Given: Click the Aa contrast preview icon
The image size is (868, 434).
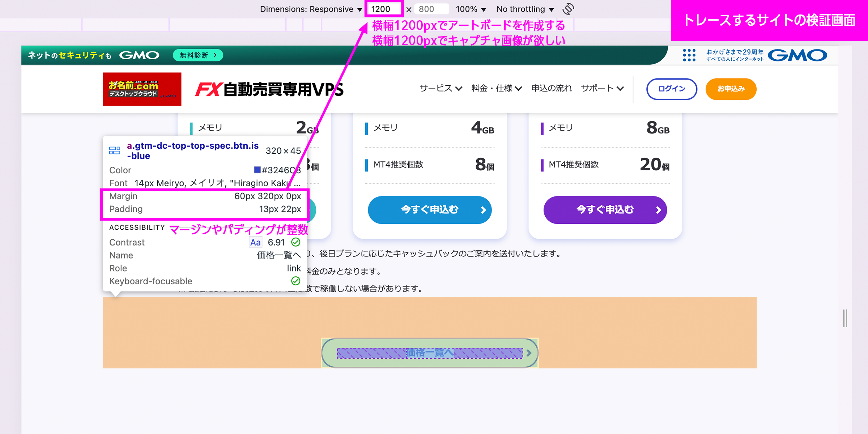Looking at the screenshot, I should pos(255,242).
